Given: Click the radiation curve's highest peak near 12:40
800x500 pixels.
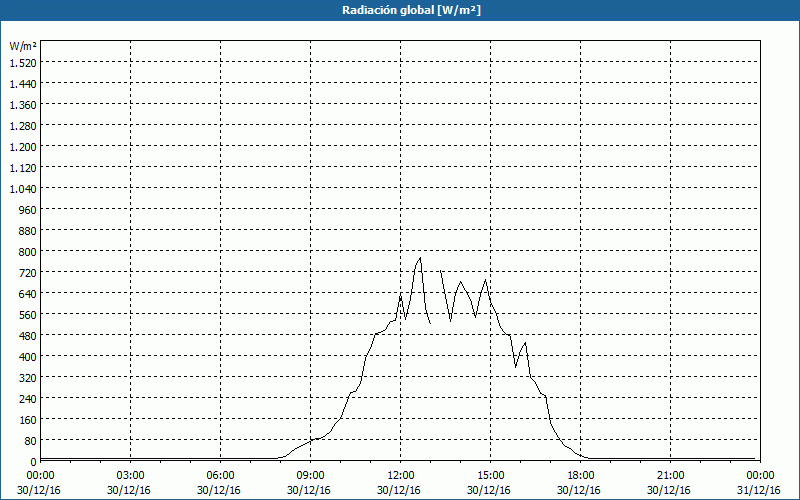Looking at the screenshot, I should click(x=420, y=258).
